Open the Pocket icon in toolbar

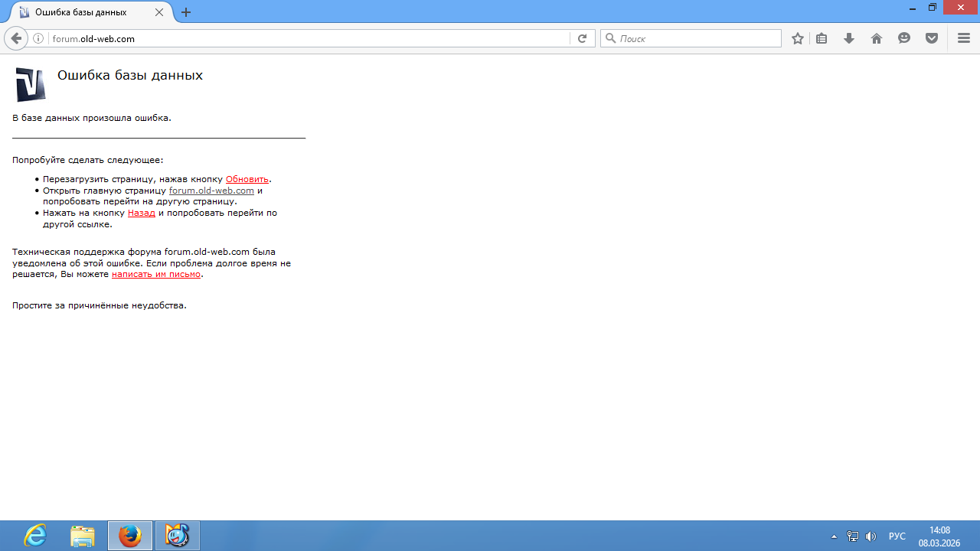pyautogui.click(x=932, y=38)
